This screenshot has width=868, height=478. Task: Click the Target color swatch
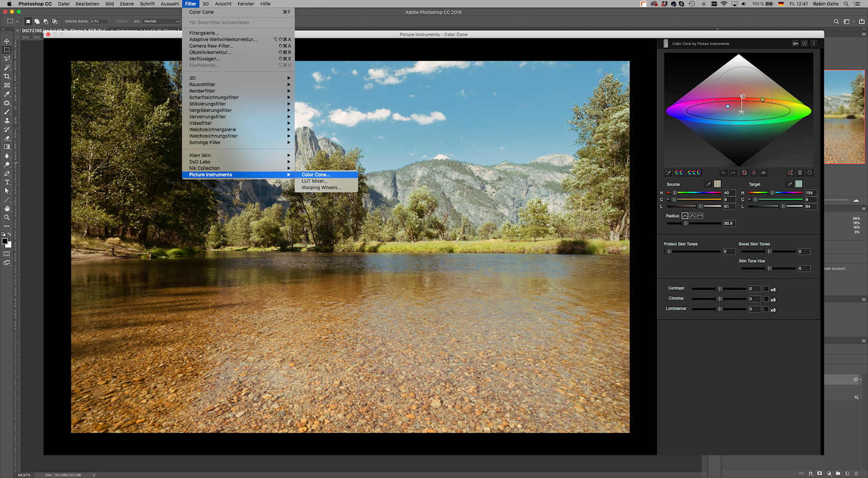(x=799, y=184)
